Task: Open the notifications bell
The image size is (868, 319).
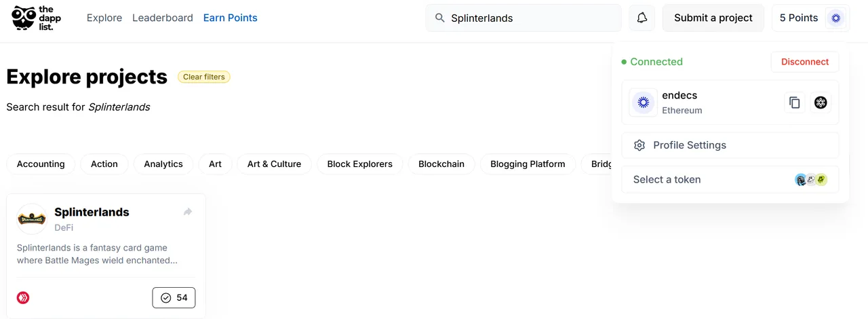Action: click(642, 18)
